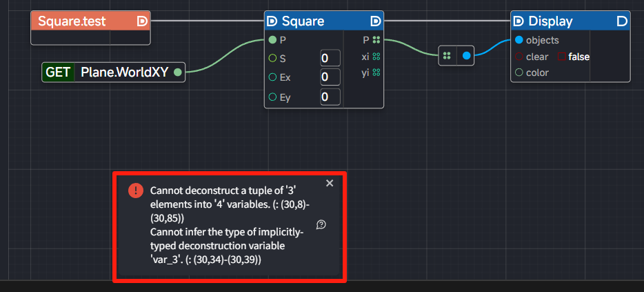Select the Square.test node header

83,21
